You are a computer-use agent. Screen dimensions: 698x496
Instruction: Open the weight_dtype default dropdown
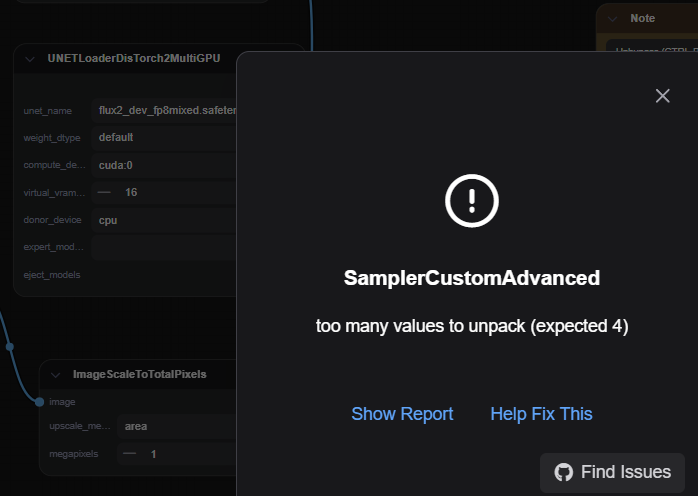[164, 138]
